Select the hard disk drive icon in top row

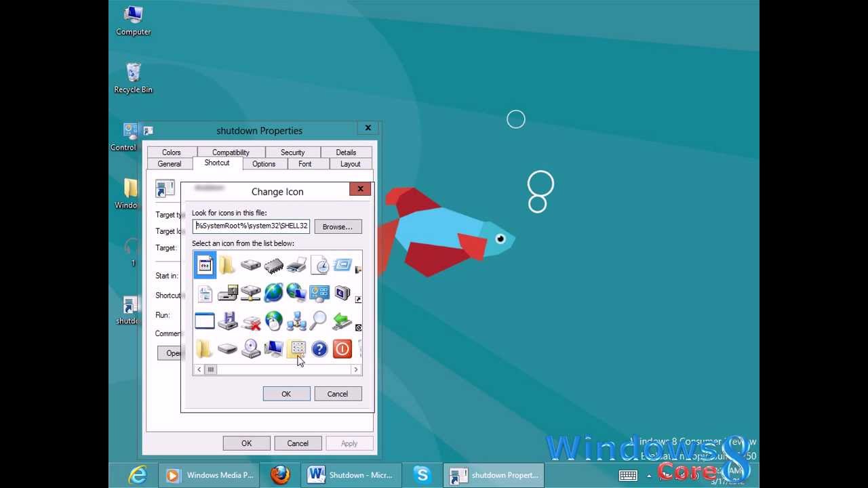(250, 265)
